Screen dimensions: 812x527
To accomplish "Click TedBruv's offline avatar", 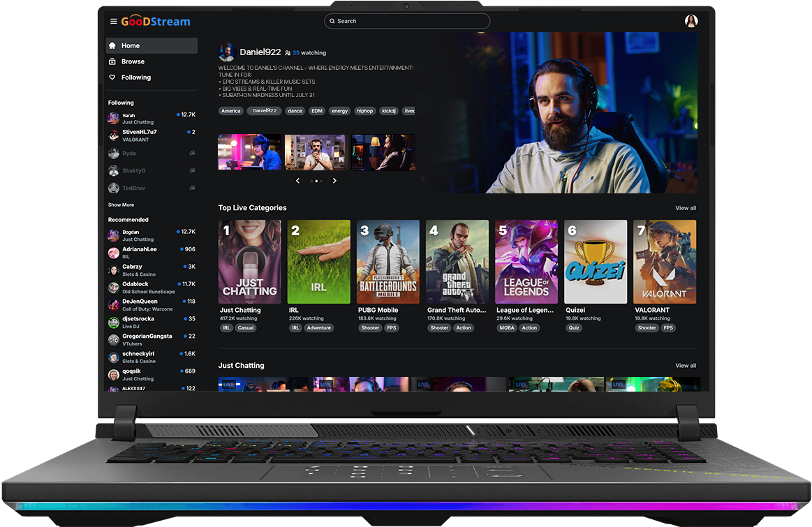I will [x=113, y=188].
